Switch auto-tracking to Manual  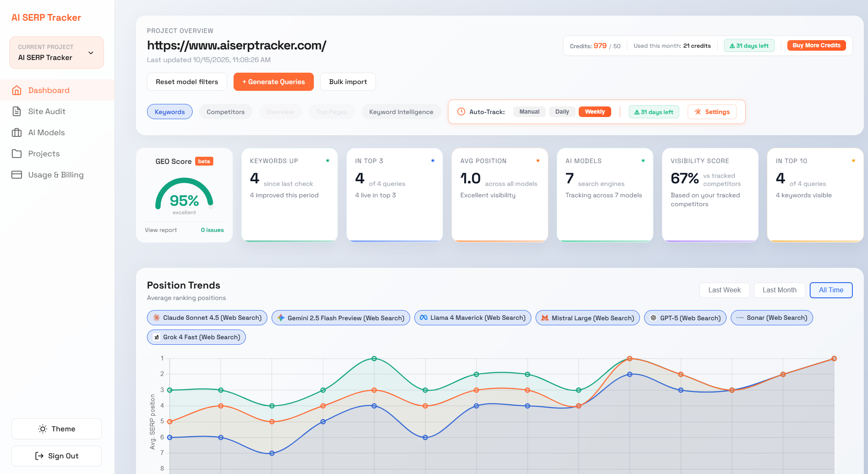click(529, 112)
